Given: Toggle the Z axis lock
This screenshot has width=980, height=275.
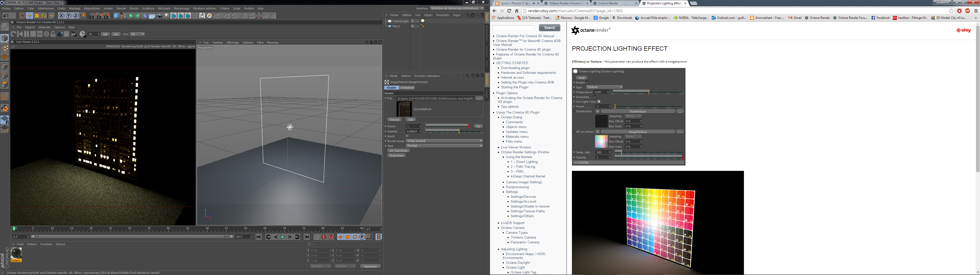Looking at the screenshot, I should 76,16.
